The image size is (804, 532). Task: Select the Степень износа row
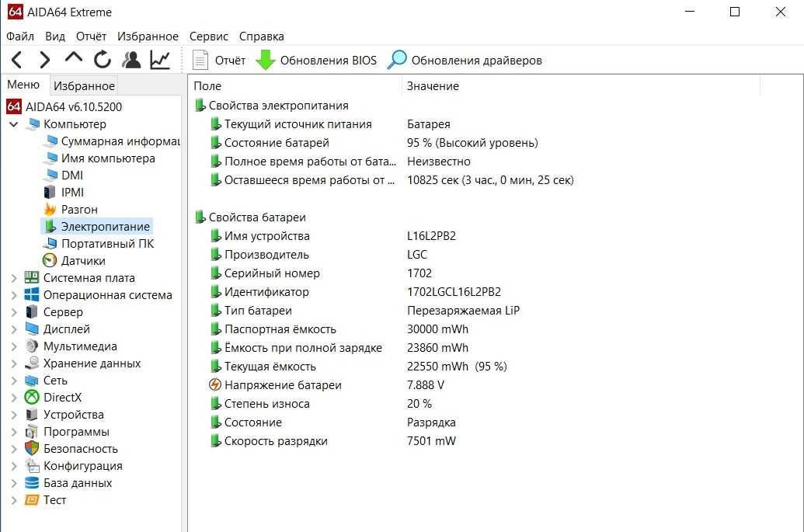[266, 403]
